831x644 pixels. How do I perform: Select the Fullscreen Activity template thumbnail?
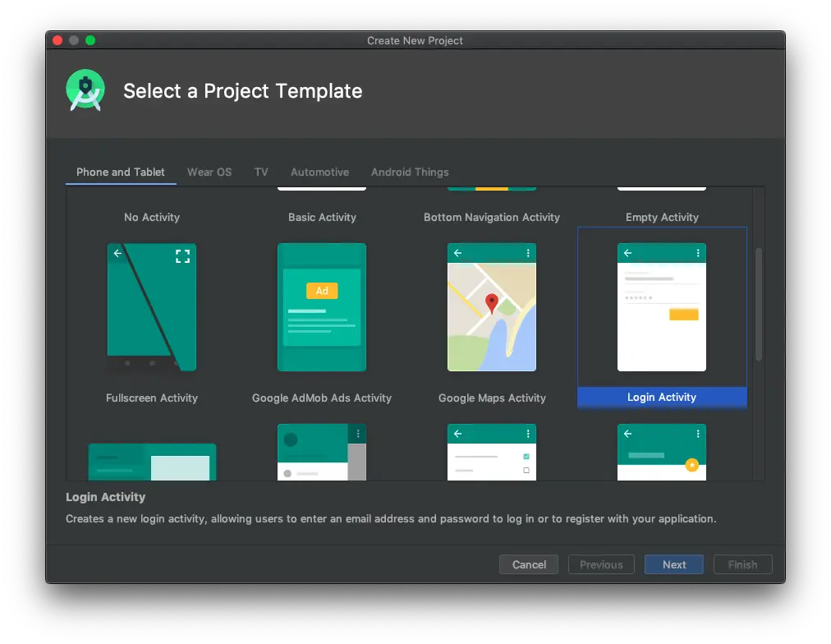tap(152, 307)
